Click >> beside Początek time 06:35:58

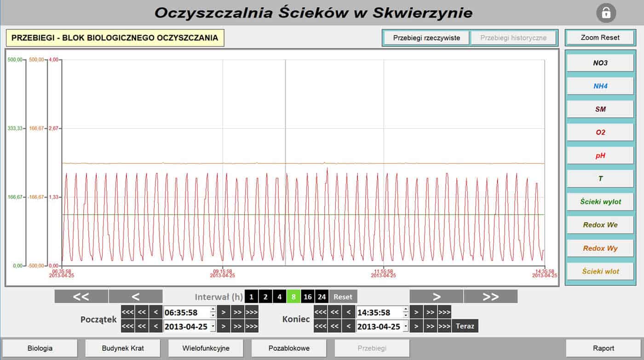pos(238,312)
